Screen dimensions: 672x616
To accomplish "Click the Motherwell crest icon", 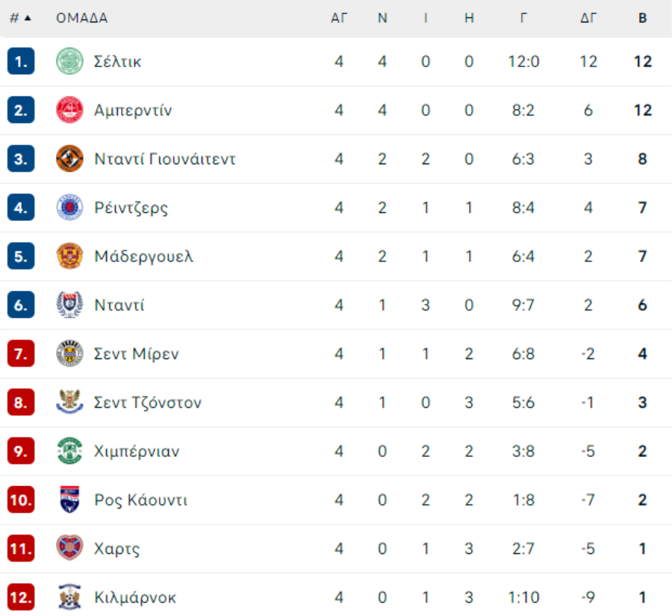I will 69,256.
